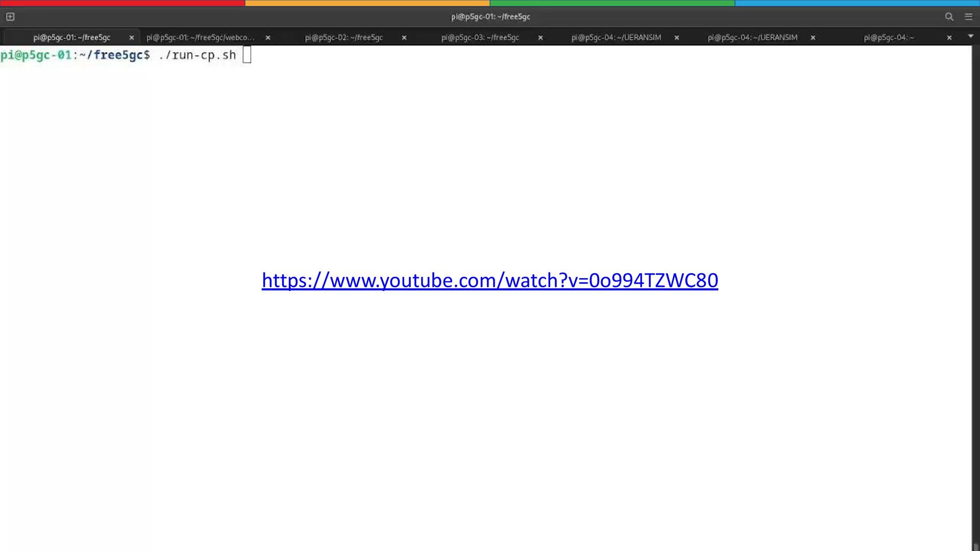Close the pi@p5gc-01: ~/free5gc tab
Screen dimensions: 980x551
coord(132,38)
